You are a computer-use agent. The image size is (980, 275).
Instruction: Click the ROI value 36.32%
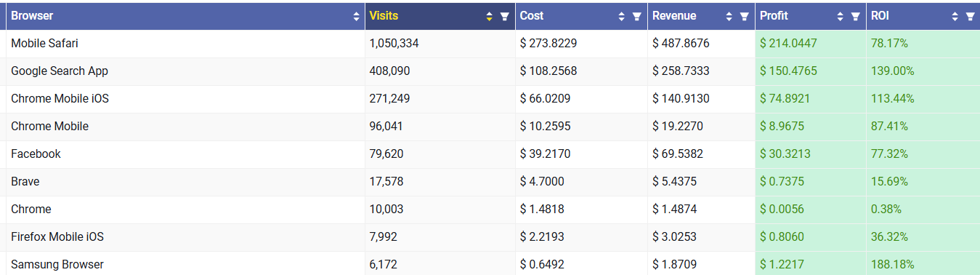coord(889,237)
